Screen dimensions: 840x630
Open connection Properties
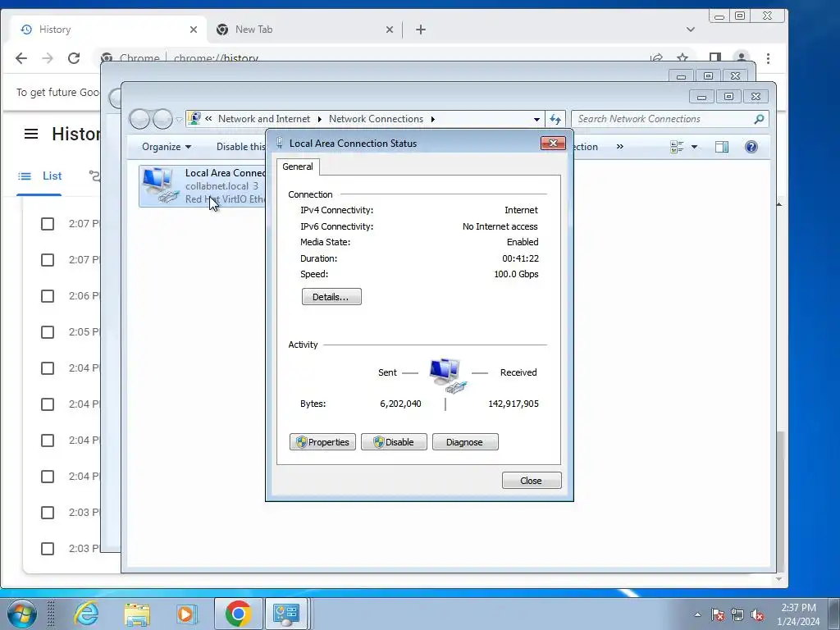click(322, 442)
